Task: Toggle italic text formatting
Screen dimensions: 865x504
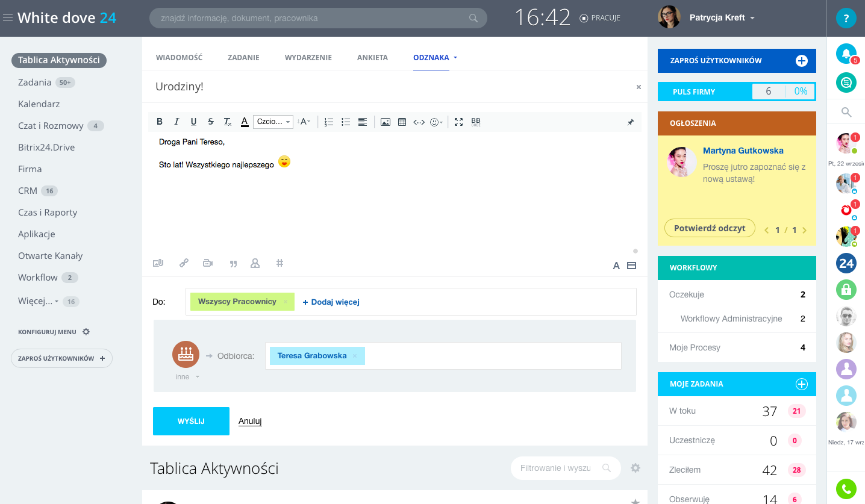Action: 176,122
